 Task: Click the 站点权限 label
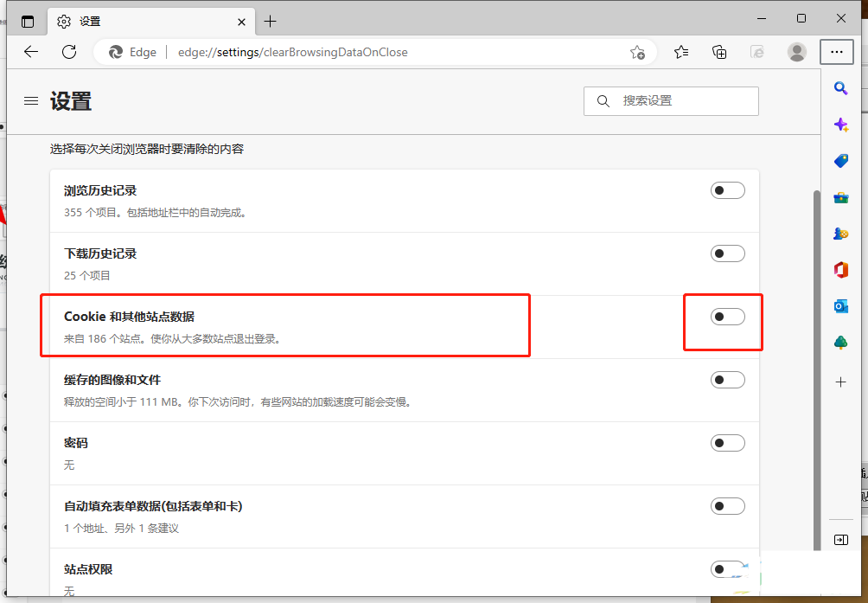pos(88,569)
